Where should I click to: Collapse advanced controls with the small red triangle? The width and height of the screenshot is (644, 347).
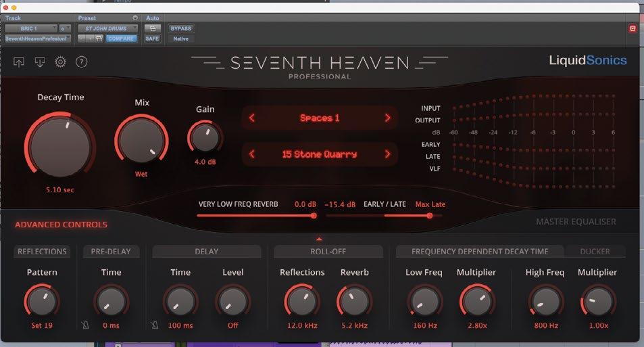coord(319,239)
